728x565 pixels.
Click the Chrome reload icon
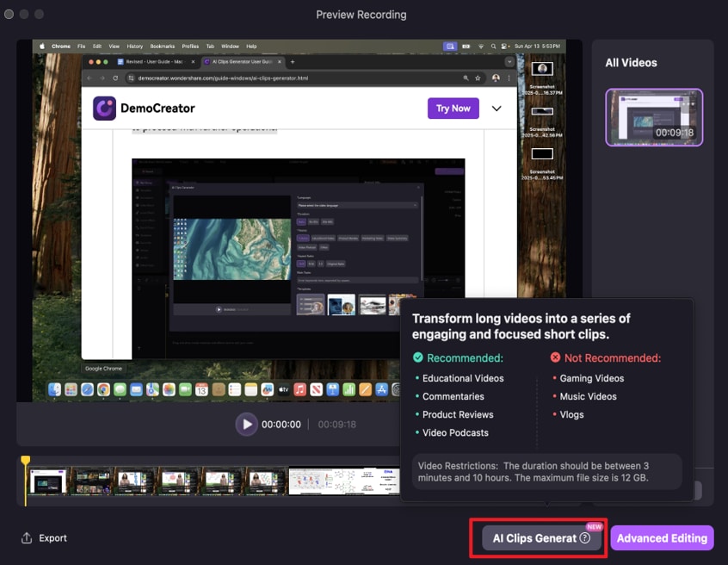pyautogui.click(x=115, y=78)
